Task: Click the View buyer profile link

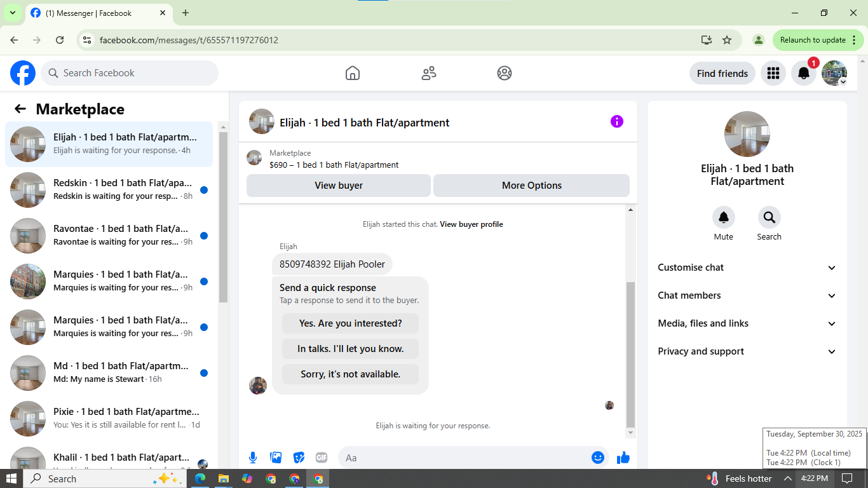Action: pyautogui.click(x=471, y=224)
